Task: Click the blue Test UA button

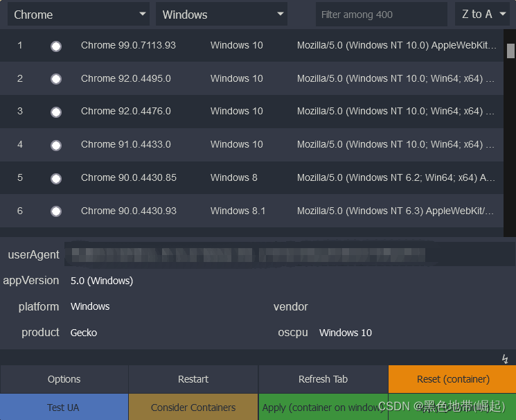Action: point(64,407)
